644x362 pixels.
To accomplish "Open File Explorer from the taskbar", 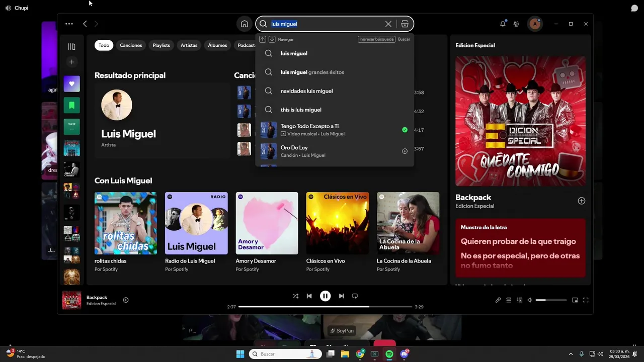I will (345, 354).
